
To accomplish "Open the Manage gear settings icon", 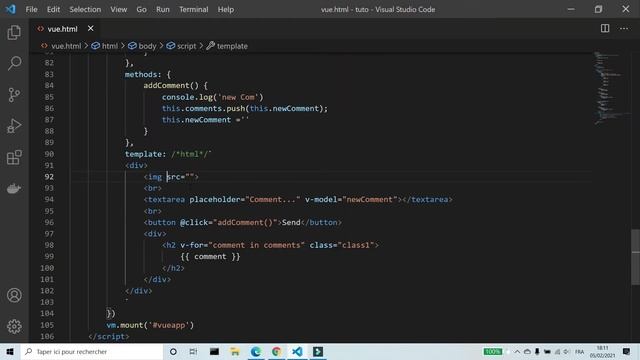I will coord(14,326).
